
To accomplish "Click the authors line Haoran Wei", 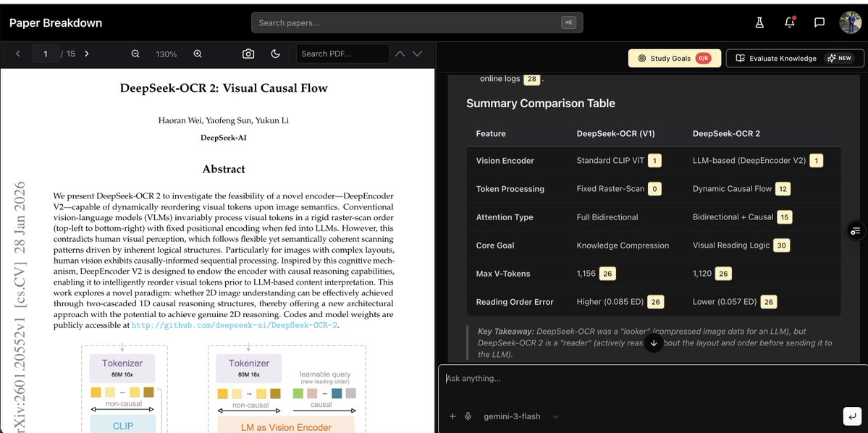I will point(224,120).
